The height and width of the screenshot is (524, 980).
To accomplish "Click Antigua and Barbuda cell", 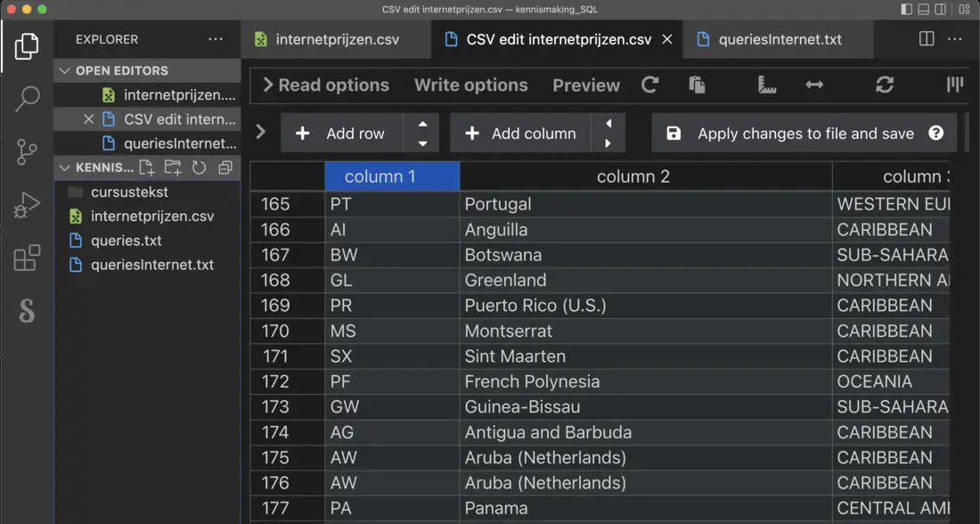I will (x=646, y=432).
